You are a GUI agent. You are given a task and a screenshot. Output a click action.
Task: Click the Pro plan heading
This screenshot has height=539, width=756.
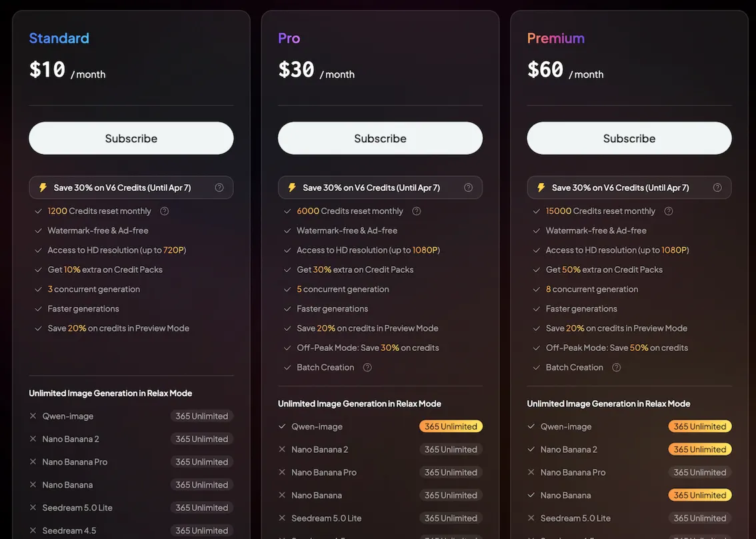(x=289, y=38)
